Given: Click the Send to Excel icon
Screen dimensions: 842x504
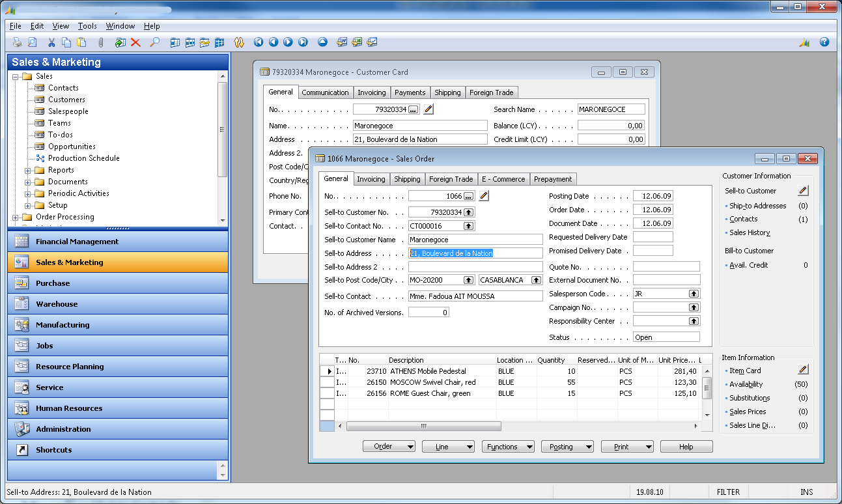Looking at the screenshot, I should [357, 42].
